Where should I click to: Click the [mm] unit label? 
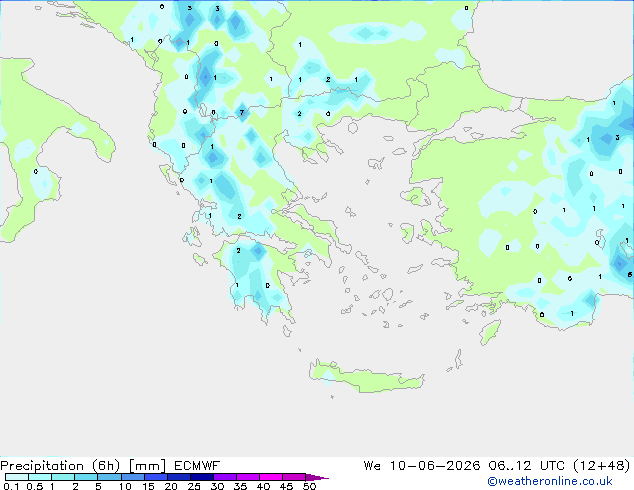point(148,466)
